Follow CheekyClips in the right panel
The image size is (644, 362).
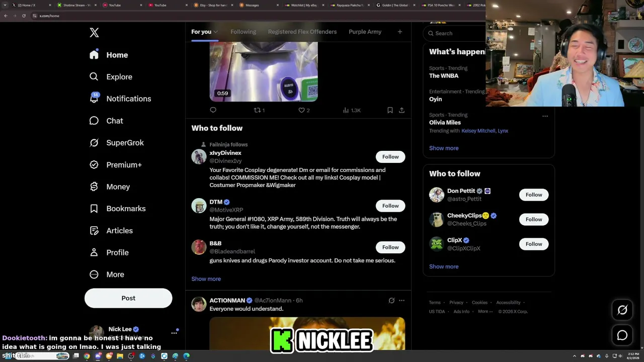point(534,220)
